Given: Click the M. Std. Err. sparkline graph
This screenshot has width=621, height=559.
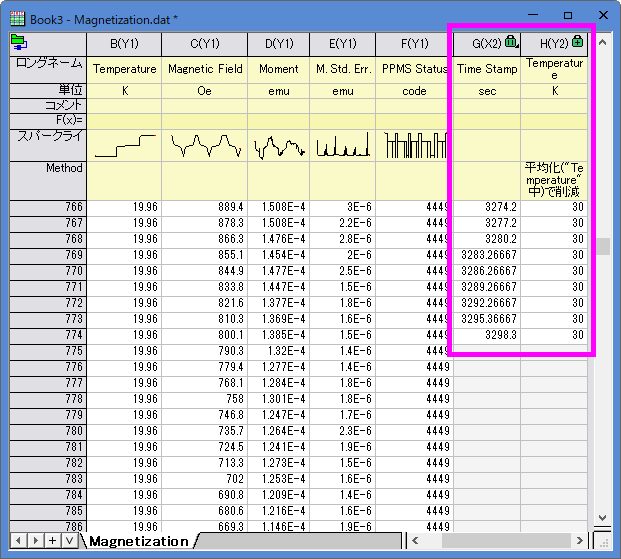Looking at the screenshot, I should (343, 145).
